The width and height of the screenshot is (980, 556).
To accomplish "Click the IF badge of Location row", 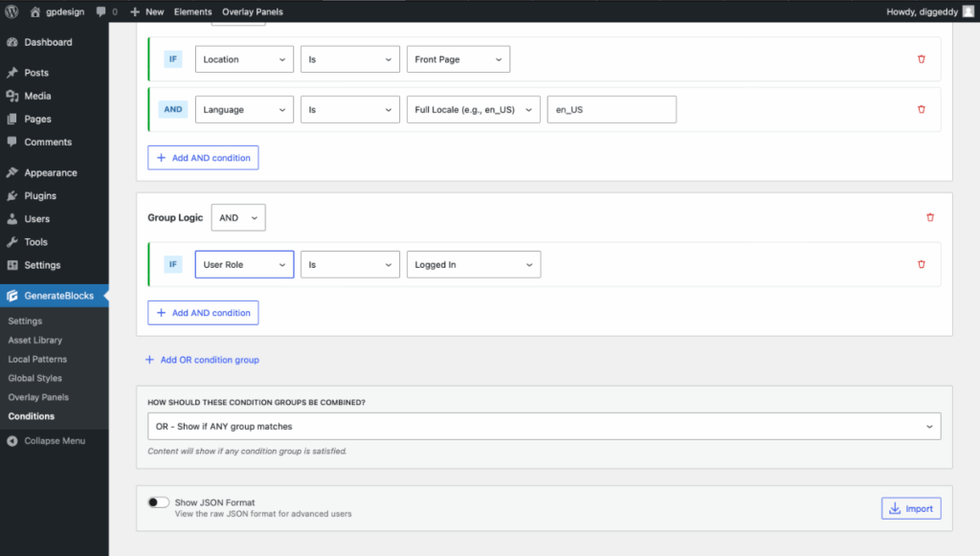I will (173, 58).
